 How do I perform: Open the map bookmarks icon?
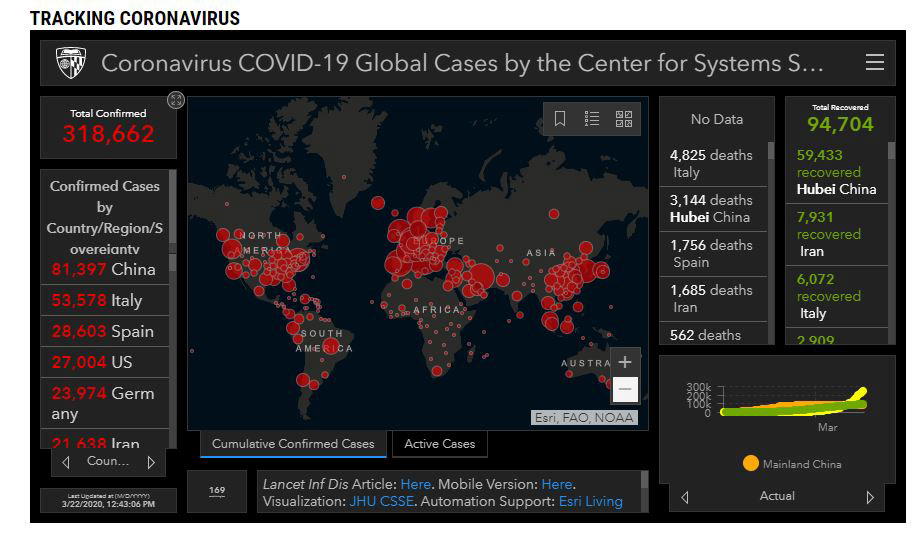pyautogui.click(x=560, y=119)
